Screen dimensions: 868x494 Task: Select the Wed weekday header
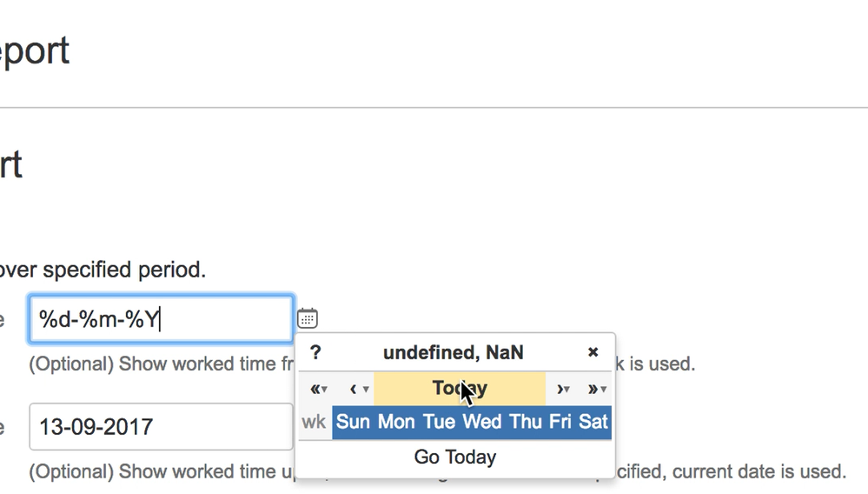(482, 422)
